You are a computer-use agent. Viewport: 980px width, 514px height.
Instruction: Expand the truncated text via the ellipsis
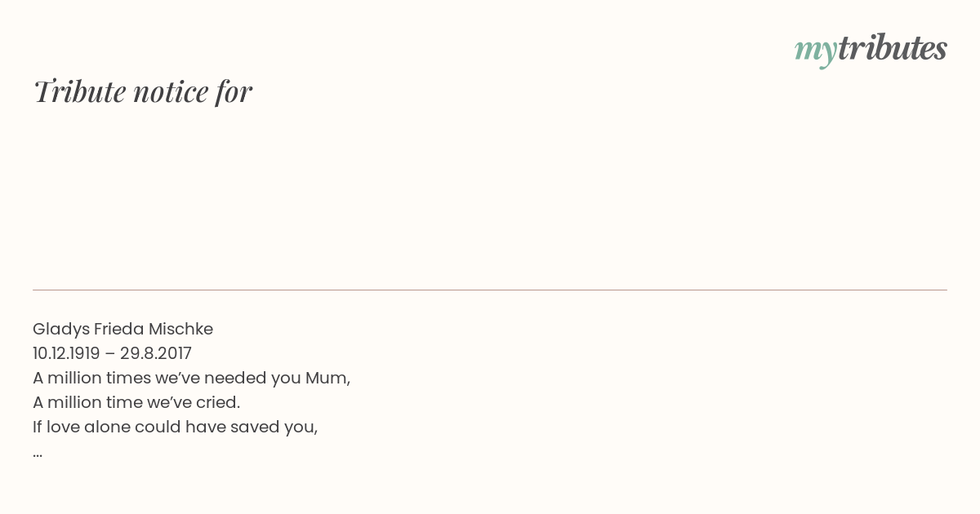38,453
